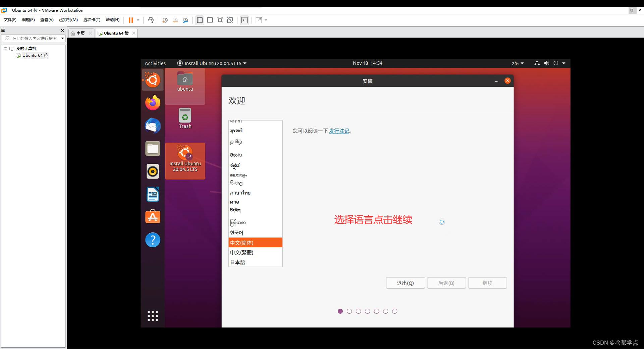Open the system menu arrow in the top bar
This screenshot has height=349, width=644.
pos(564,63)
